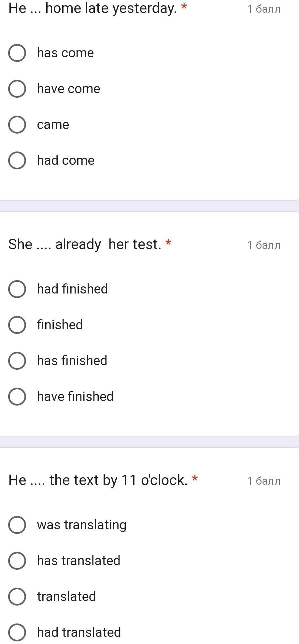Pick 'came' as the answer

17,124
